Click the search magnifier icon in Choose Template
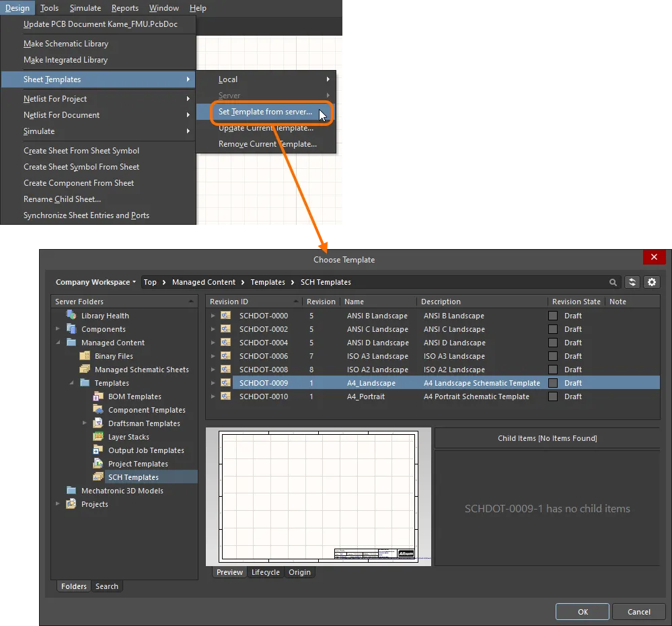 coord(613,282)
